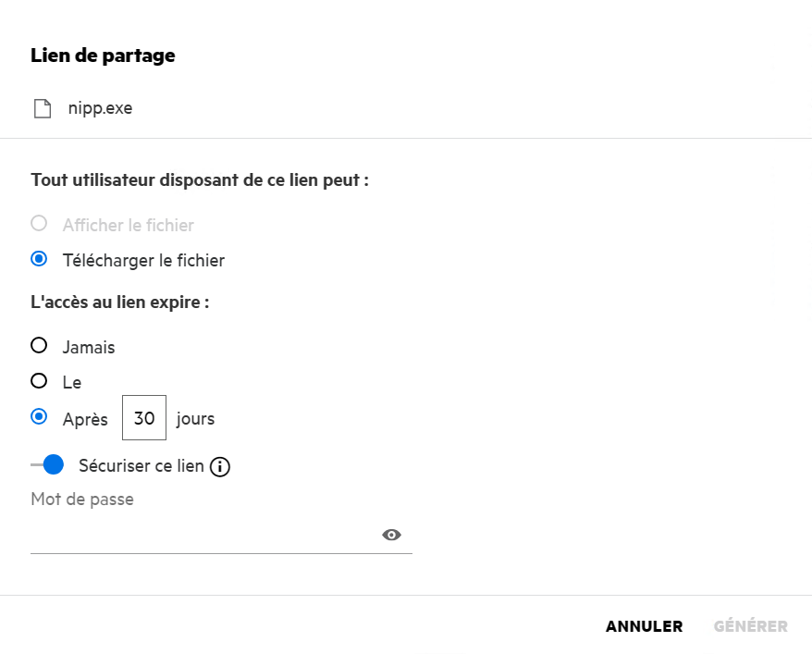Screen dimensions: 812x654
Task: Click the "Sécuriser ce lien" label text
Action: click(x=141, y=466)
